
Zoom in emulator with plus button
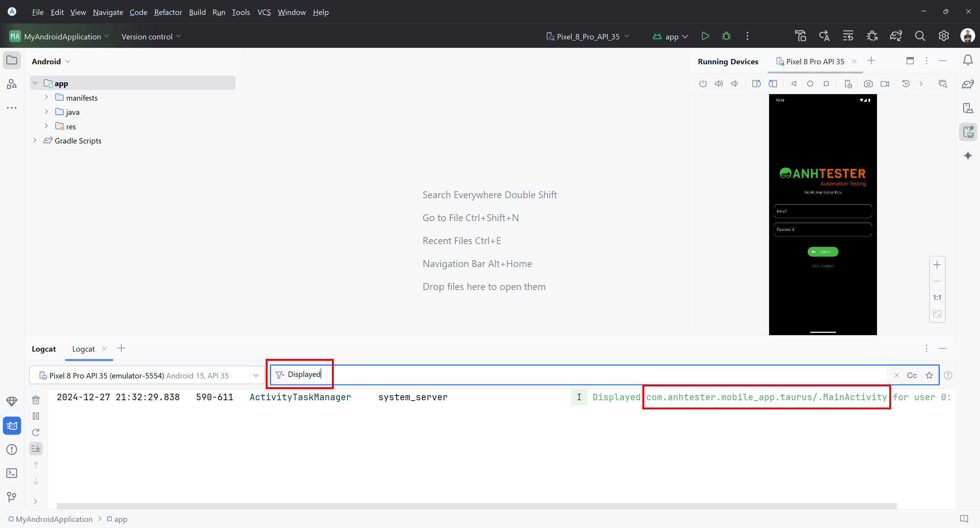(x=937, y=265)
